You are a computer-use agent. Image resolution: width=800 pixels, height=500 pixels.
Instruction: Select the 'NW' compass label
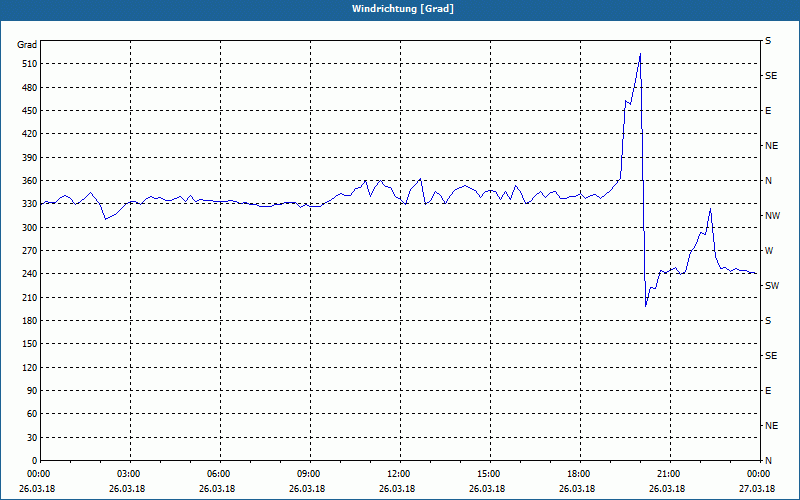pyautogui.click(x=772, y=216)
